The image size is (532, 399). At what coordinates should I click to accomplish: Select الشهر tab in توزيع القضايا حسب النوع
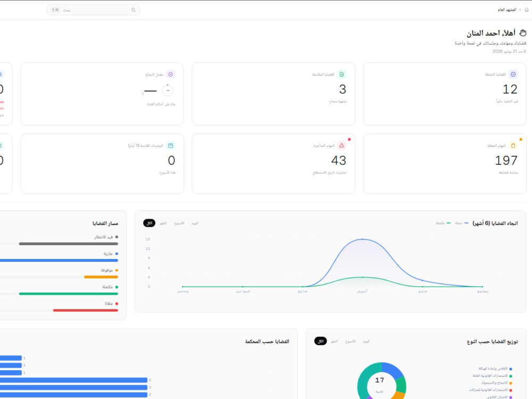click(335, 341)
